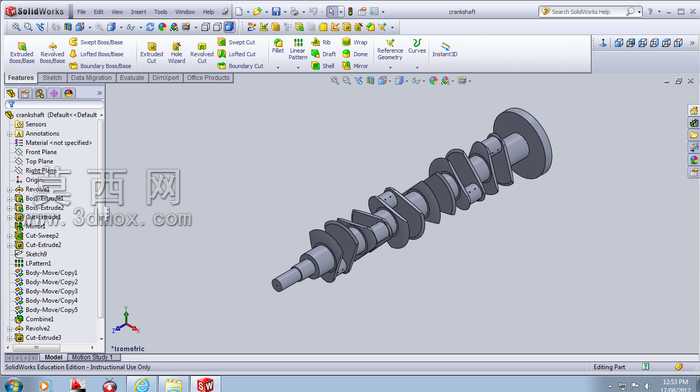Click the taskbar clock
The width and height of the screenshot is (700, 392).
tap(675, 385)
